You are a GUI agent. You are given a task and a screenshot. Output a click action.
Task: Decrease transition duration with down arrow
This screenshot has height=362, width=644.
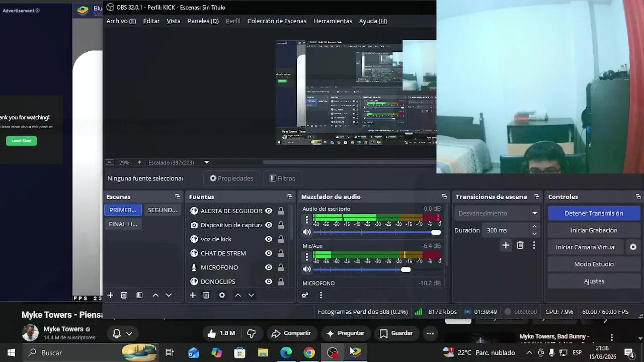point(534,233)
